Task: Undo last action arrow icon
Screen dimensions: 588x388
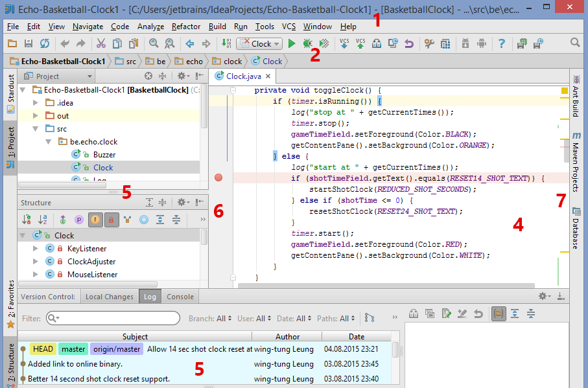Action: pos(65,43)
